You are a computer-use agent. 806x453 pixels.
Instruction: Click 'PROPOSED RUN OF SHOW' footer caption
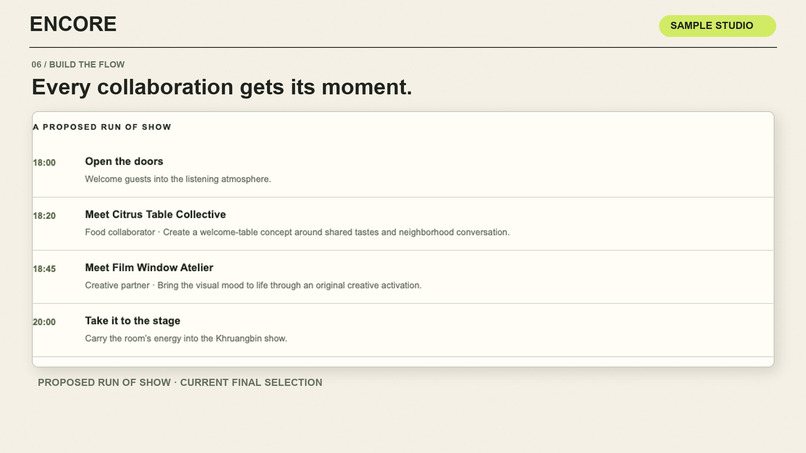click(x=104, y=383)
